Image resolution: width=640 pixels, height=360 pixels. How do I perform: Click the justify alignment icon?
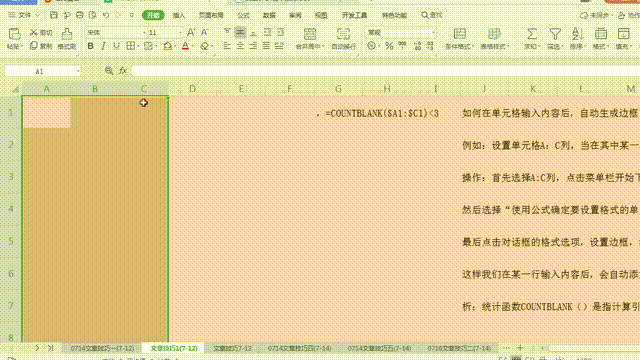pos(266,46)
